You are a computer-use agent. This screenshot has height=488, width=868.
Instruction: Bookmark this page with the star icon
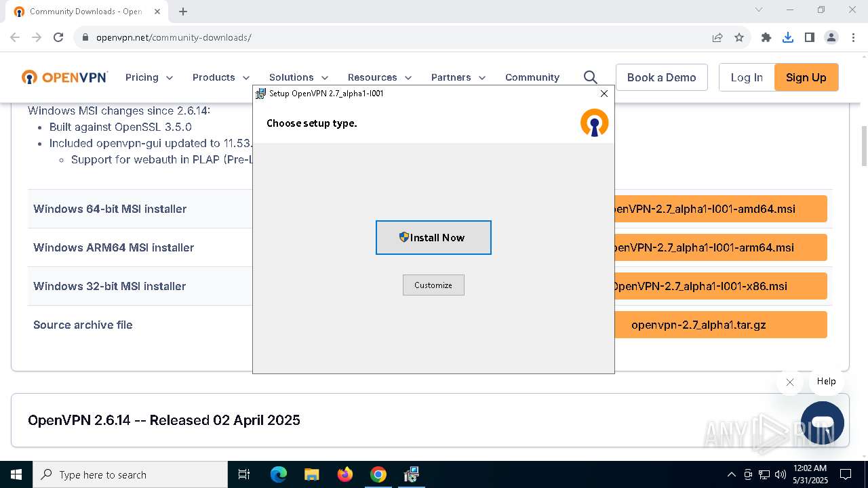click(739, 37)
